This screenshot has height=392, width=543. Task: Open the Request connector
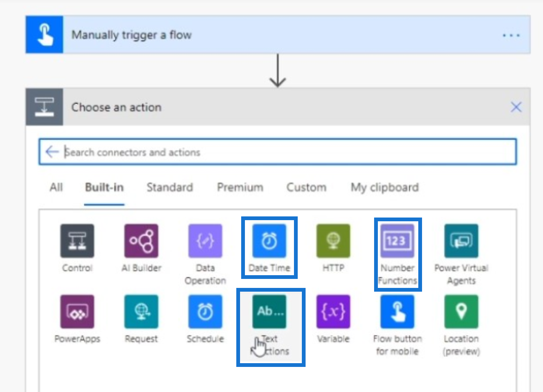coord(141,312)
